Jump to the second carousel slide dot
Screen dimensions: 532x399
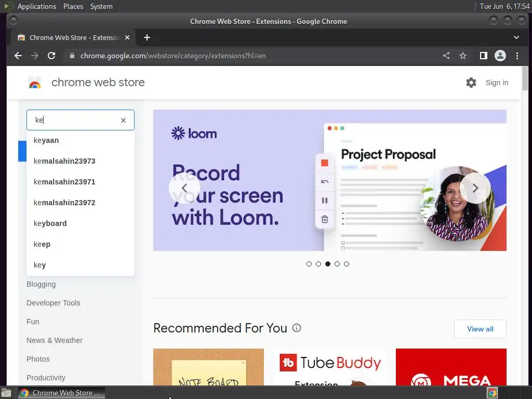coord(318,264)
